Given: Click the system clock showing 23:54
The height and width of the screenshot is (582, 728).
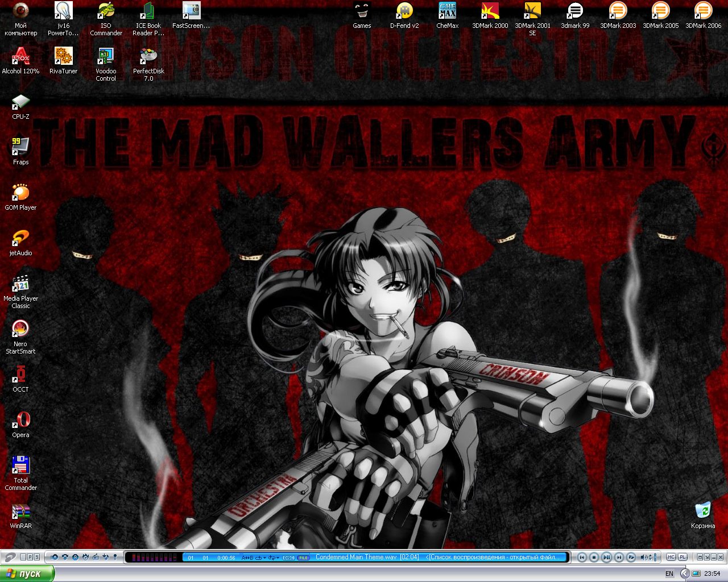Looking at the screenshot, I should (x=712, y=573).
